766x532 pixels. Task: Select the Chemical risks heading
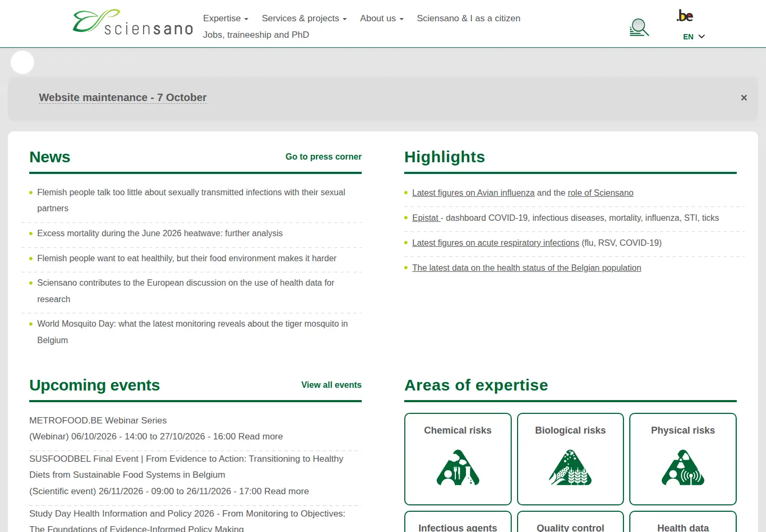(x=458, y=430)
